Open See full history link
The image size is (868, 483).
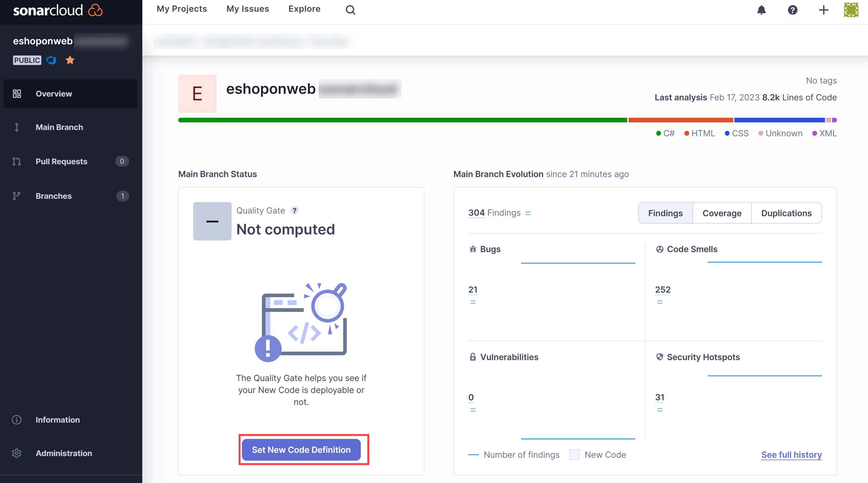pyautogui.click(x=791, y=455)
